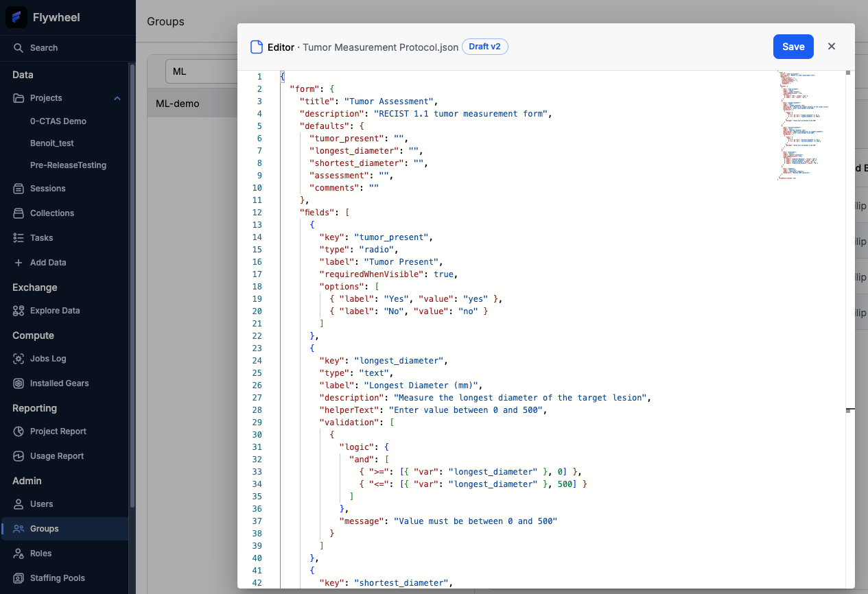Image resolution: width=868 pixels, height=594 pixels.
Task: Save the Tumor Measurement Protocol file
Action: point(793,47)
